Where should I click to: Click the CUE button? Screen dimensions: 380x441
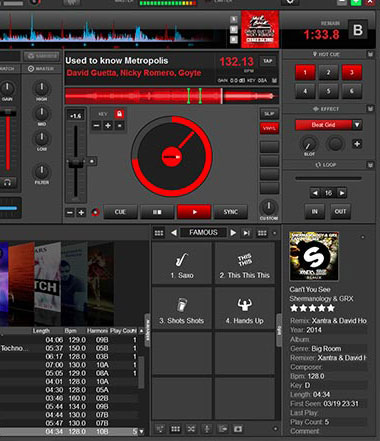click(120, 212)
